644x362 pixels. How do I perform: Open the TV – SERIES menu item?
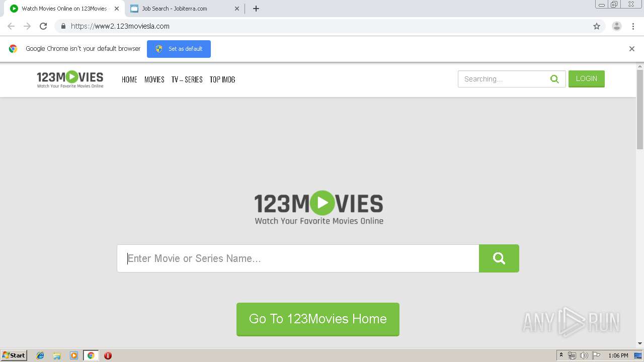(x=187, y=79)
